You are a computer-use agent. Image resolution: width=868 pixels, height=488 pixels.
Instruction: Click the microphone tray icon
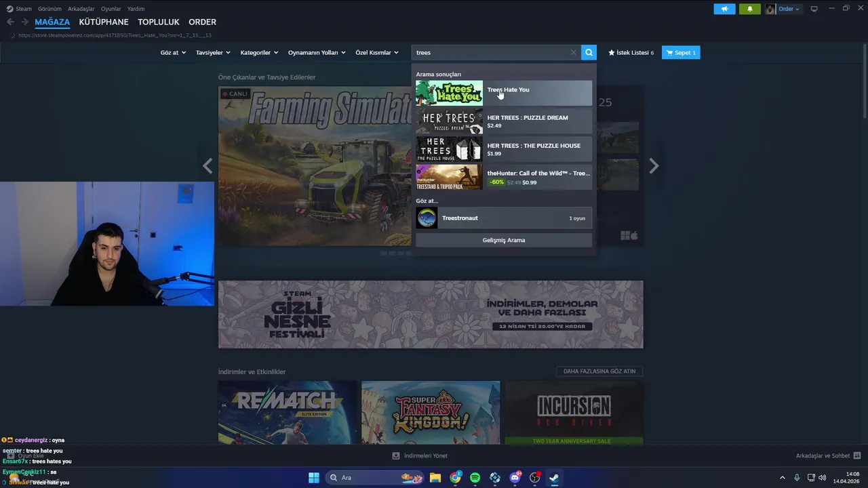point(797,478)
